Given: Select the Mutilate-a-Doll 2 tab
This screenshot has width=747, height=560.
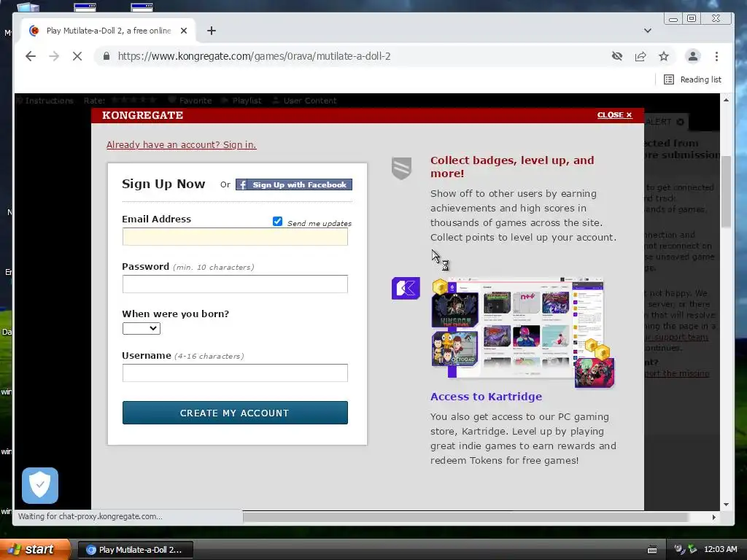Looking at the screenshot, I should (108, 31).
